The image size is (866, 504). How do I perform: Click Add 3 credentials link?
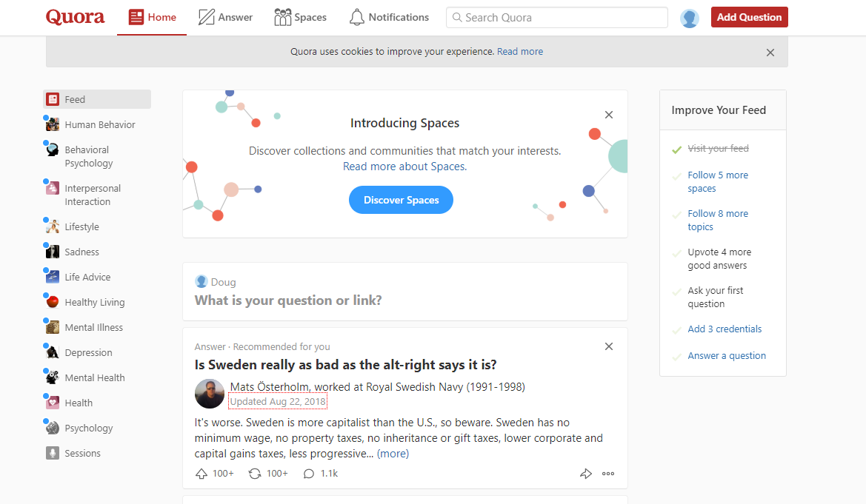click(x=725, y=329)
